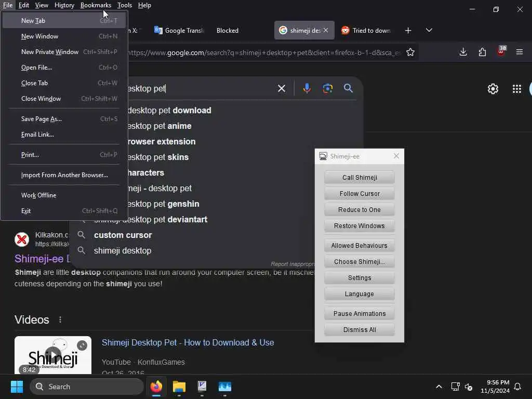The image size is (532, 399).
Task: Open Windows Start menu
Action: coord(17,387)
